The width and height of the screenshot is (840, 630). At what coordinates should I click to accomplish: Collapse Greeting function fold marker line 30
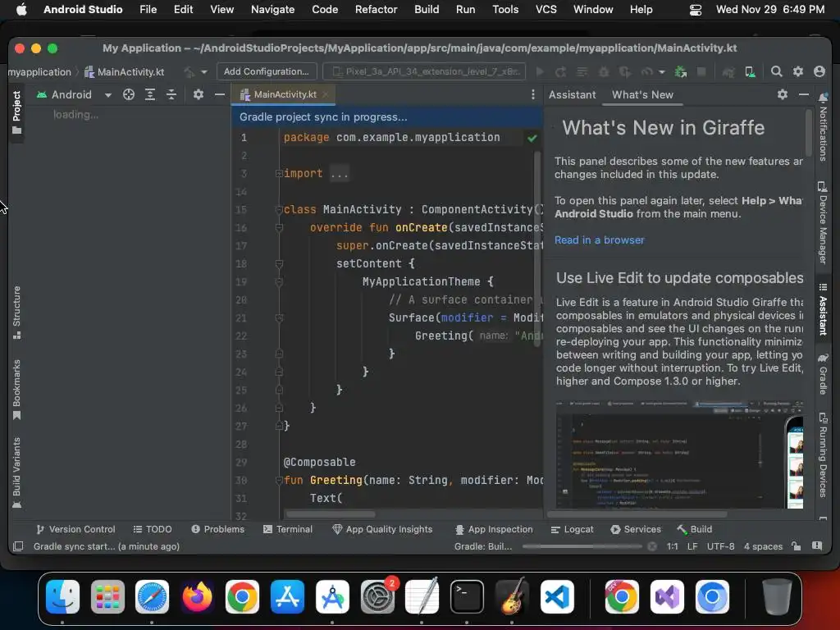(x=279, y=480)
